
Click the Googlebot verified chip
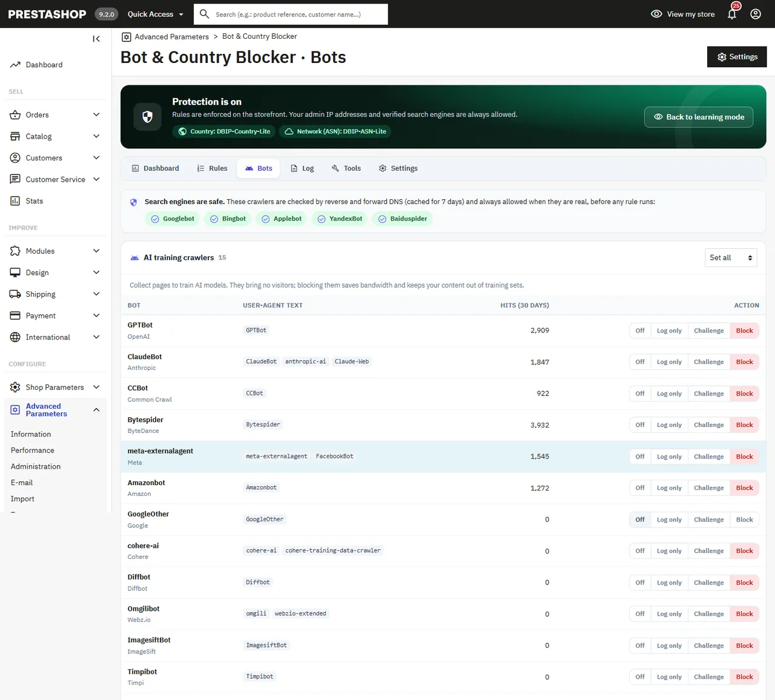[x=173, y=219]
